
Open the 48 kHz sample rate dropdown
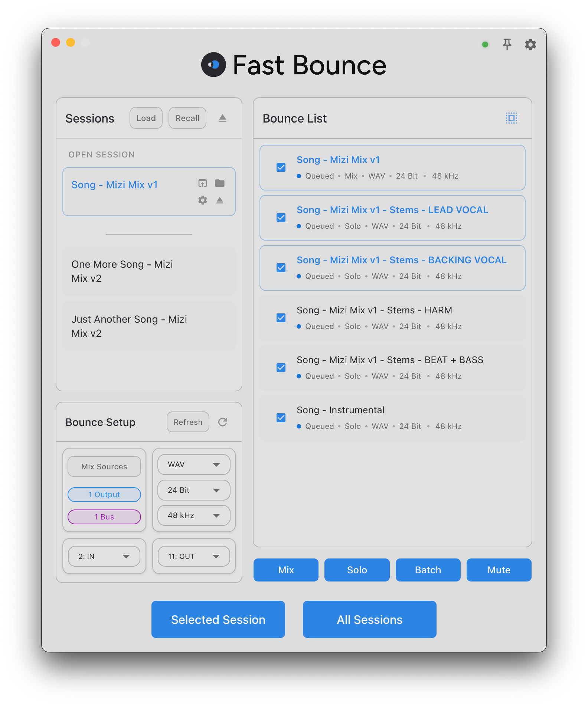point(194,515)
